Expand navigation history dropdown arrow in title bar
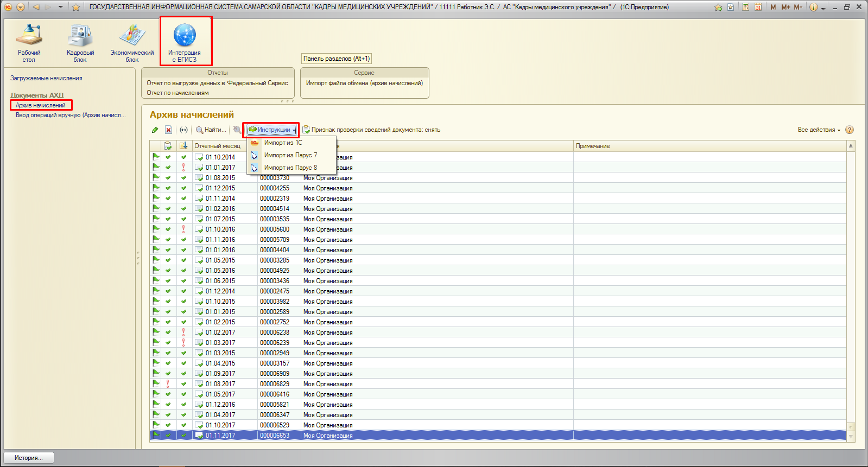 pos(60,7)
